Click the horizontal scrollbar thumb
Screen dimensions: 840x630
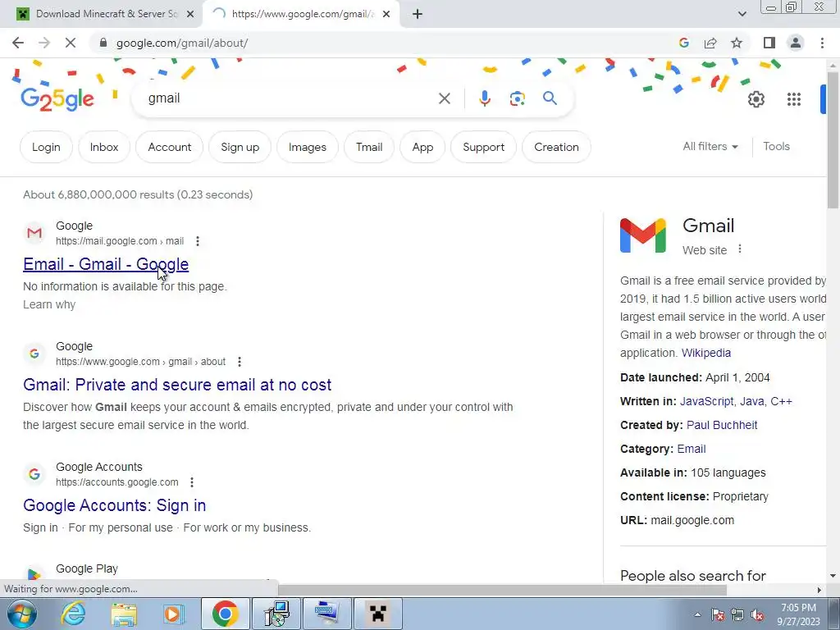tap(503, 590)
